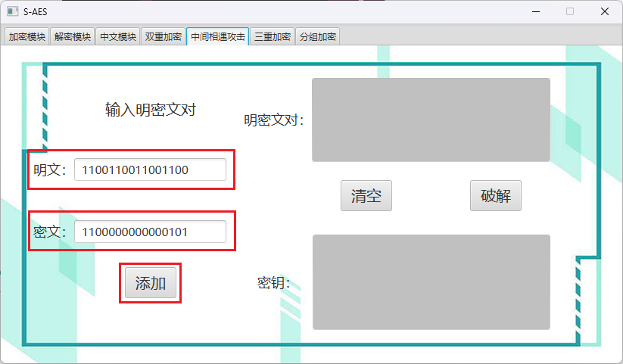Click the 密钥: label

[x=273, y=283]
